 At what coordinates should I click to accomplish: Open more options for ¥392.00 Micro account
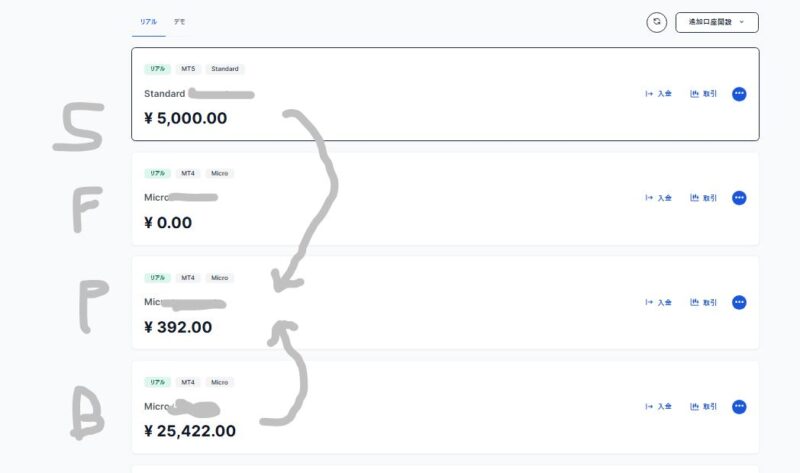pos(739,303)
